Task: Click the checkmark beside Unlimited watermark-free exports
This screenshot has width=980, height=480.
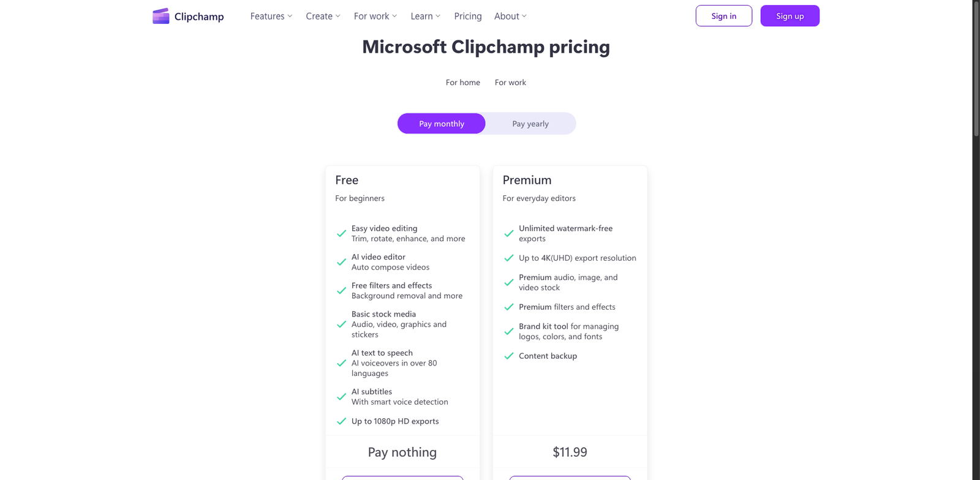Action: (x=508, y=233)
